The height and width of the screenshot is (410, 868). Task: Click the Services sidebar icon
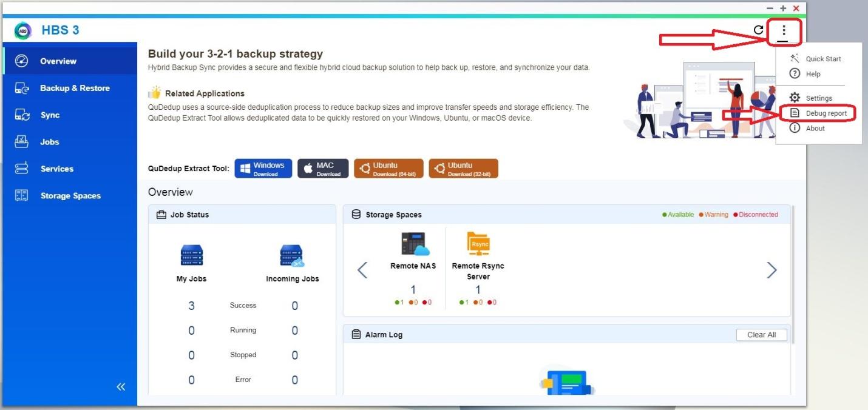(x=22, y=169)
